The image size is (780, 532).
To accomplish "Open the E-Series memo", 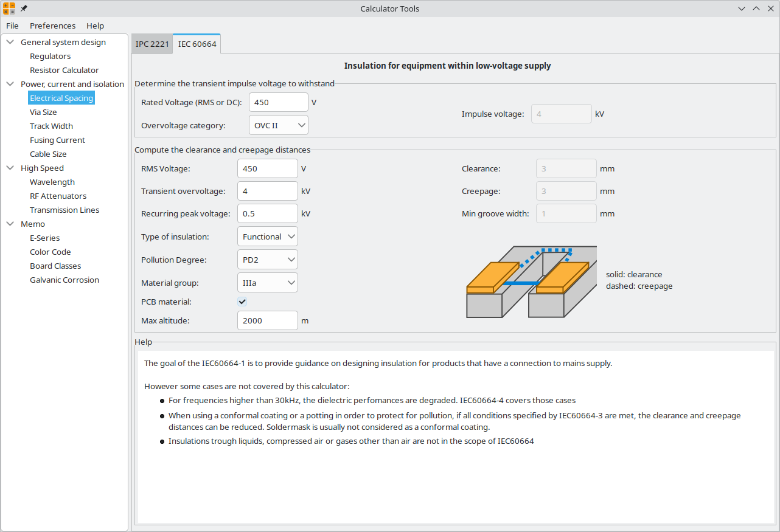I will pyautogui.click(x=44, y=238).
